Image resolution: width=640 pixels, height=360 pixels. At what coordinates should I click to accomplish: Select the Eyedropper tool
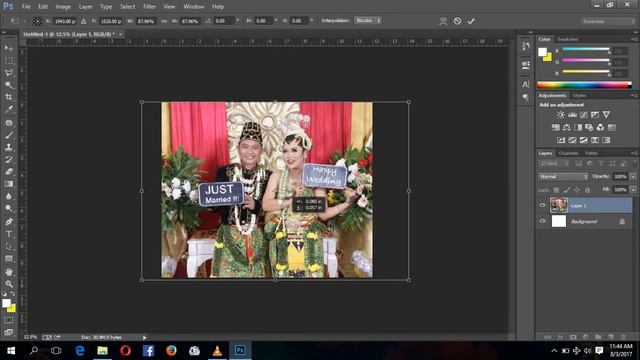[9, 109]
